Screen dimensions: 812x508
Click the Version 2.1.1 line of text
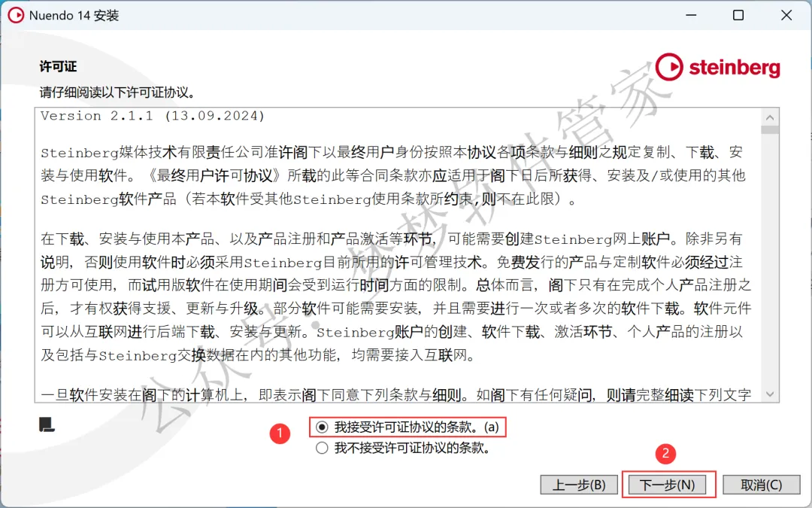[153, 116]
